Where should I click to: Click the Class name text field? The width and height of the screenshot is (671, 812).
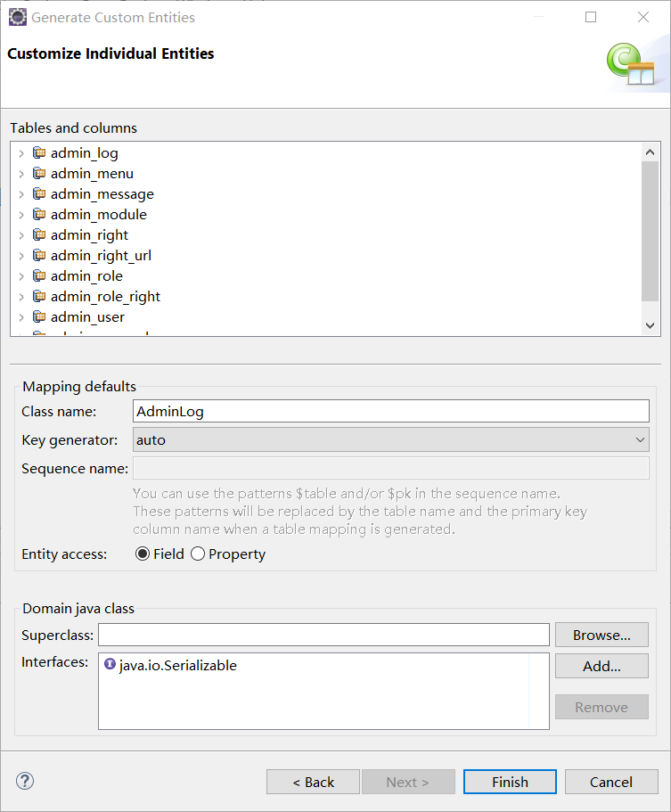click(x=390, y=411)
